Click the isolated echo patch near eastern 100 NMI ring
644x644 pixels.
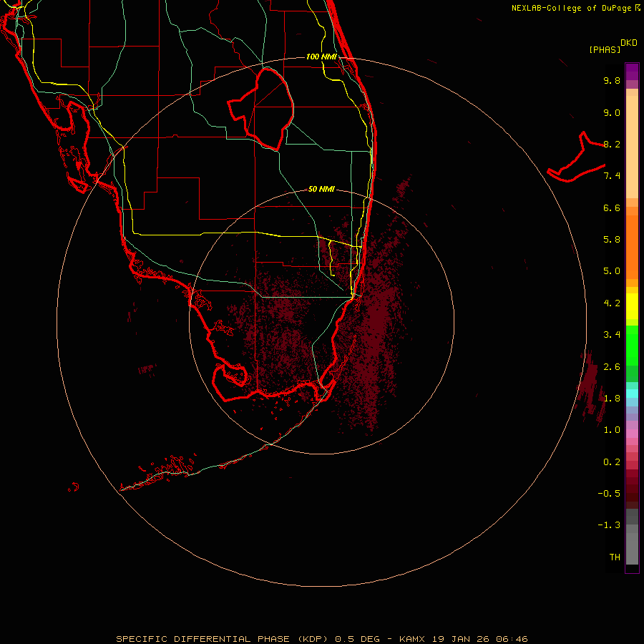(x=592, y=386)
